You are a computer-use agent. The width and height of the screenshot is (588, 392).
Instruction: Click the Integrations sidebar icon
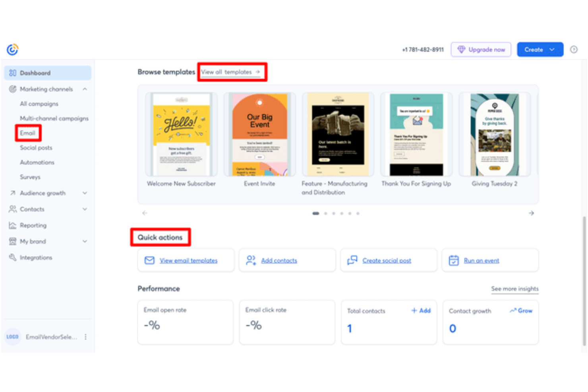12,257
